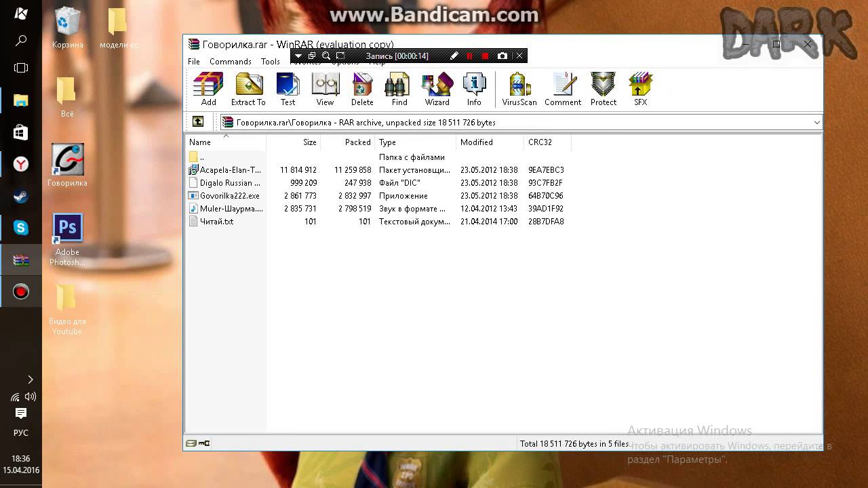Sort by the Size column header

294,142
